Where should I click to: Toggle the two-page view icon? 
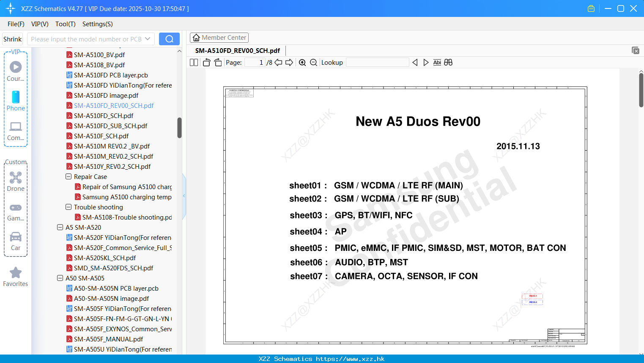tap(194, 62)
